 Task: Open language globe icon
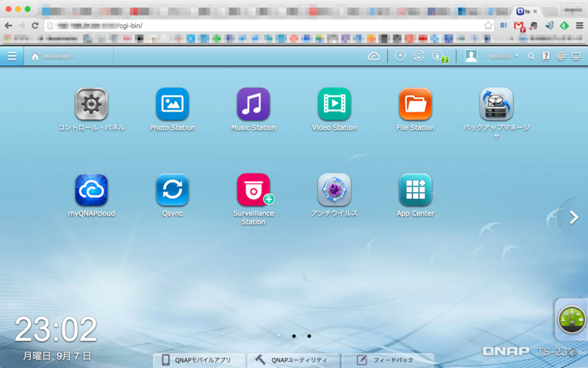561,57
